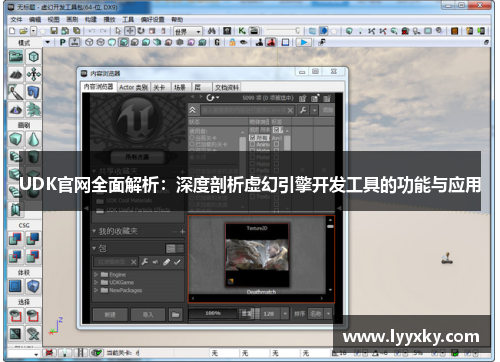Select geometry mode cube icon in toolbox
Viewport: 500px width, 362px height.
33,56
